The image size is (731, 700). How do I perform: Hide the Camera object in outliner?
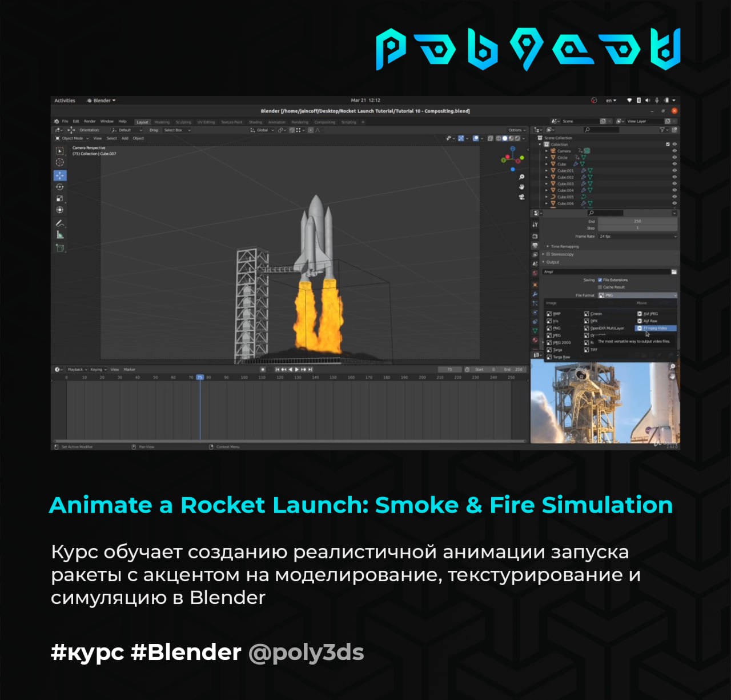[674, 151]
